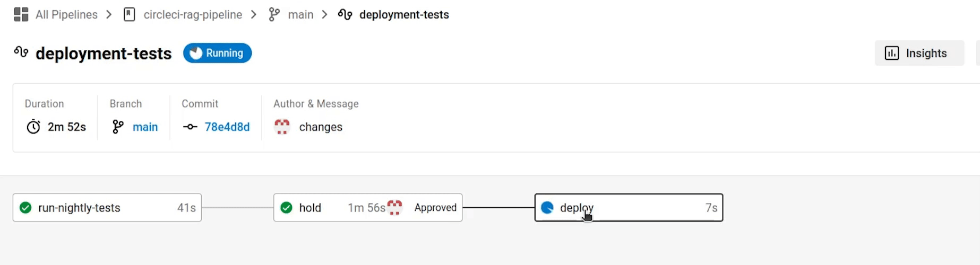Screen dimensions: 980x265
Task: Click the author avatar beside changes
Action: 282,127
